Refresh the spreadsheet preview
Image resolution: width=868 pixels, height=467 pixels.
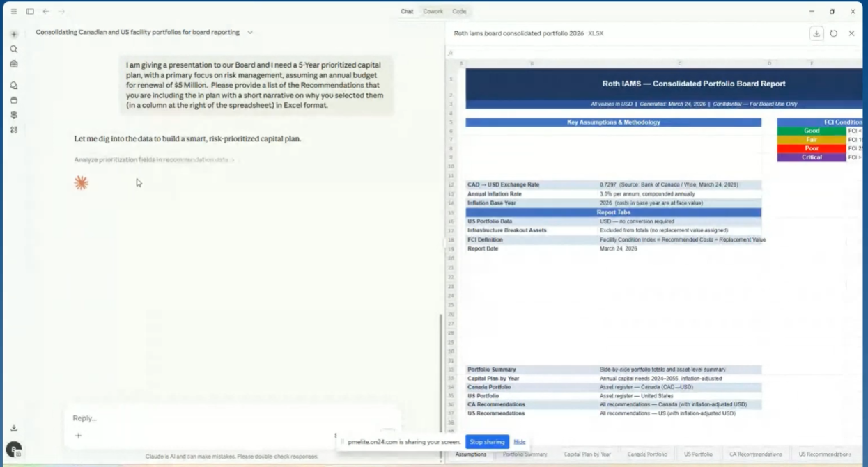coord(834,33)
